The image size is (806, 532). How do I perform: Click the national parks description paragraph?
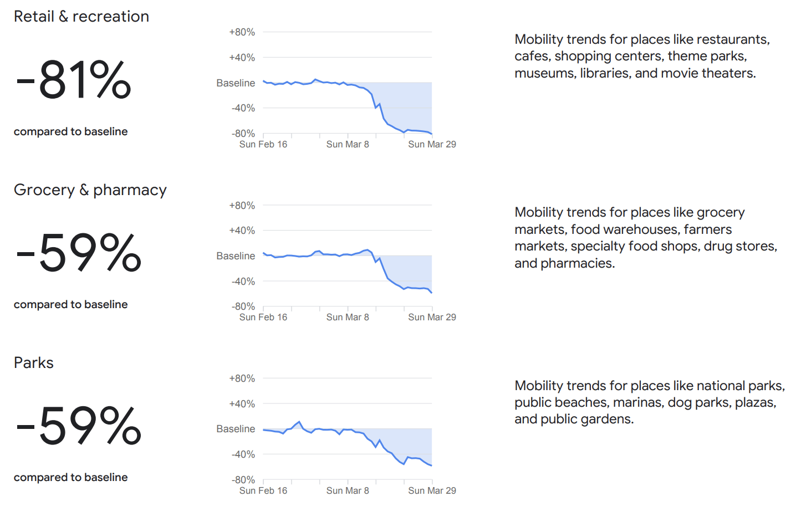click(x=649, y=402)
